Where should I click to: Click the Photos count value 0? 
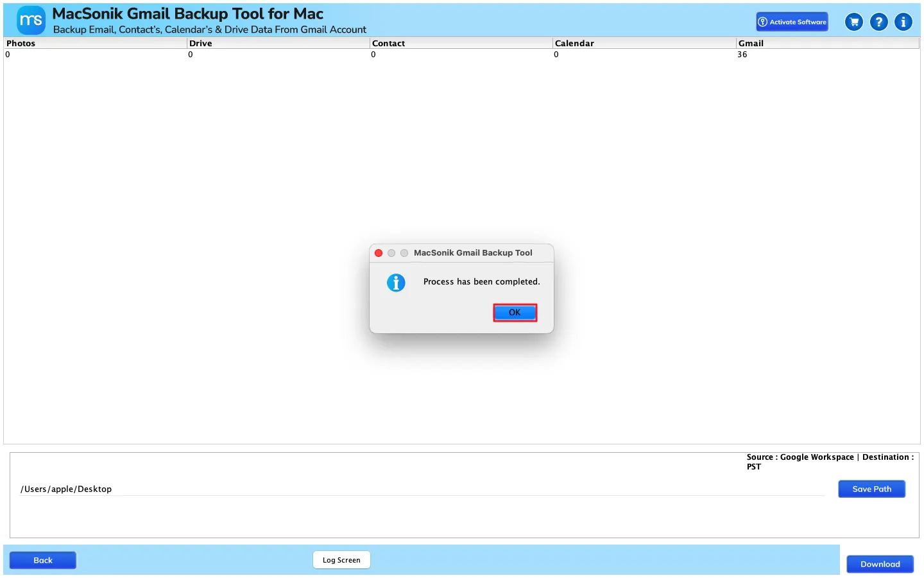click(x=8, y=55)
